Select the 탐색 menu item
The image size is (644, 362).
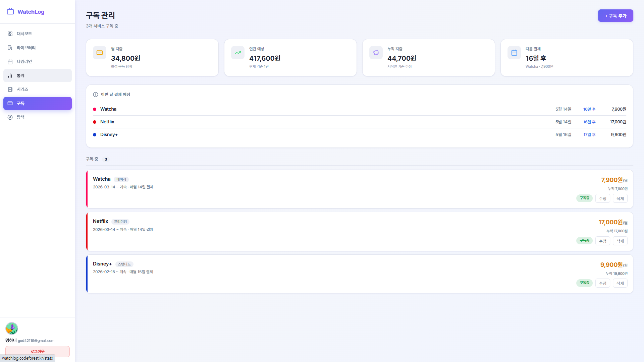coord(38,117)
